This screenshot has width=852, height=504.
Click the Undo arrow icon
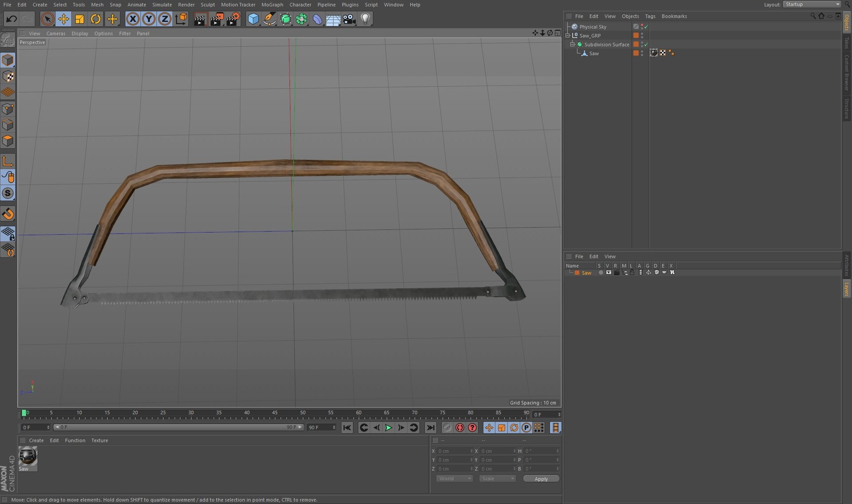[11, 19]
